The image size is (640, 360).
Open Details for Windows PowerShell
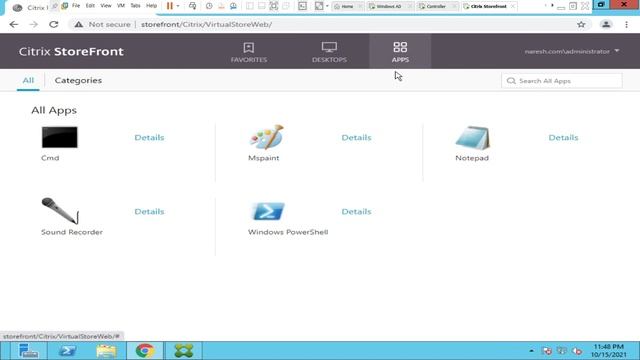tap(356, 211)
